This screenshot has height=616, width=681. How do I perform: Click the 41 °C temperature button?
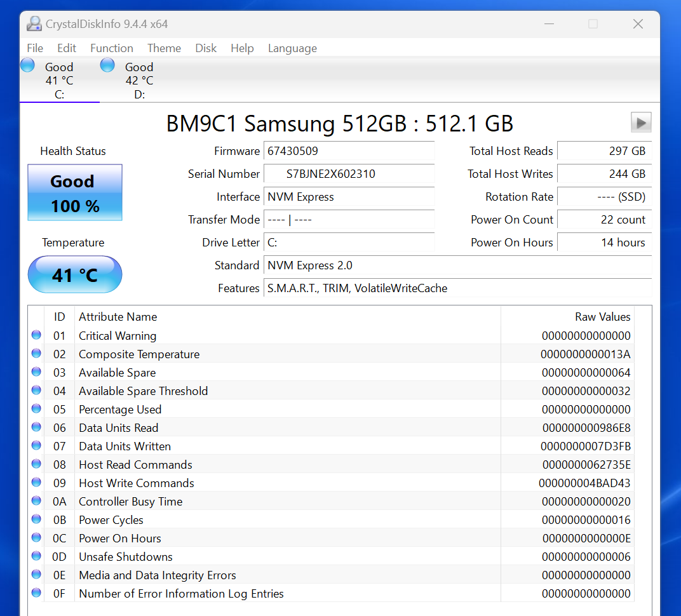[x=75, y=274]
